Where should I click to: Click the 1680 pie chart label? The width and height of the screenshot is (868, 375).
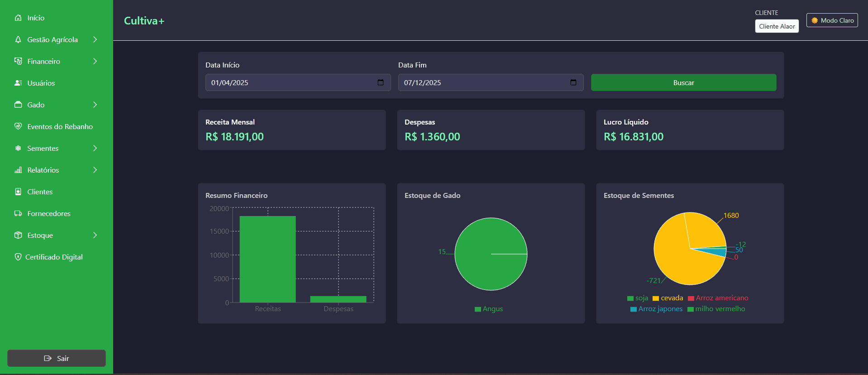pos(731,216)
